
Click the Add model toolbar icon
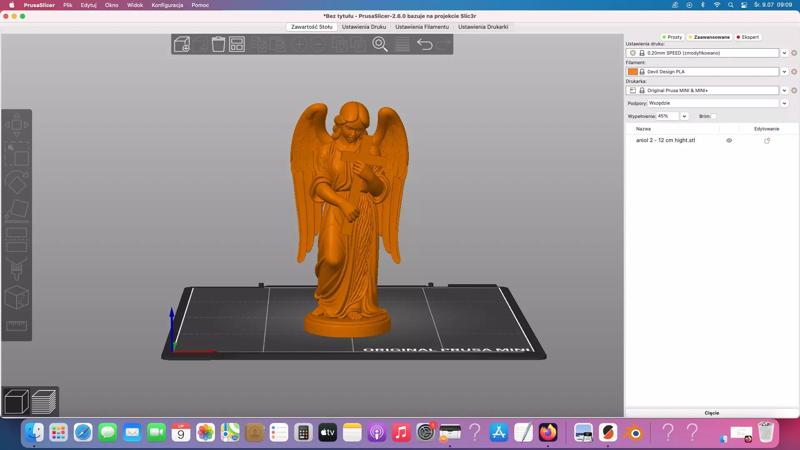coord(182,44)
